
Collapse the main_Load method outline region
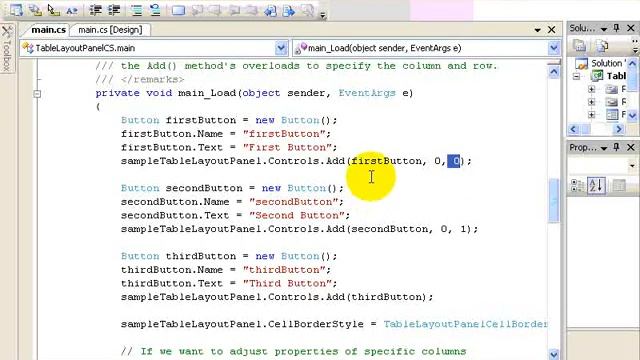click(x=37, y=93)
